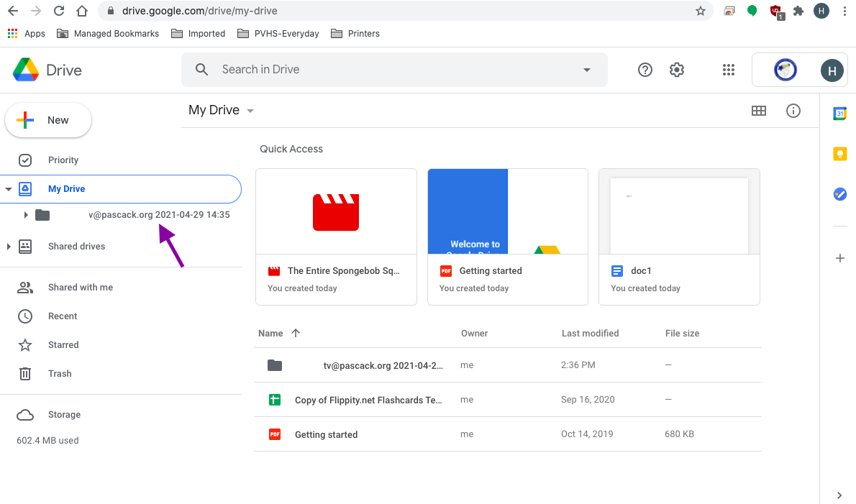Open the search options dropdown arrow
Screen dimensions: 856x504
click(x=587, y=70)
